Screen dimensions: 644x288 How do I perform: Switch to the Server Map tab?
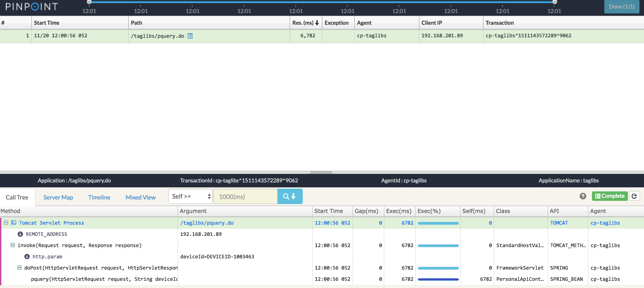pos(58,198)
